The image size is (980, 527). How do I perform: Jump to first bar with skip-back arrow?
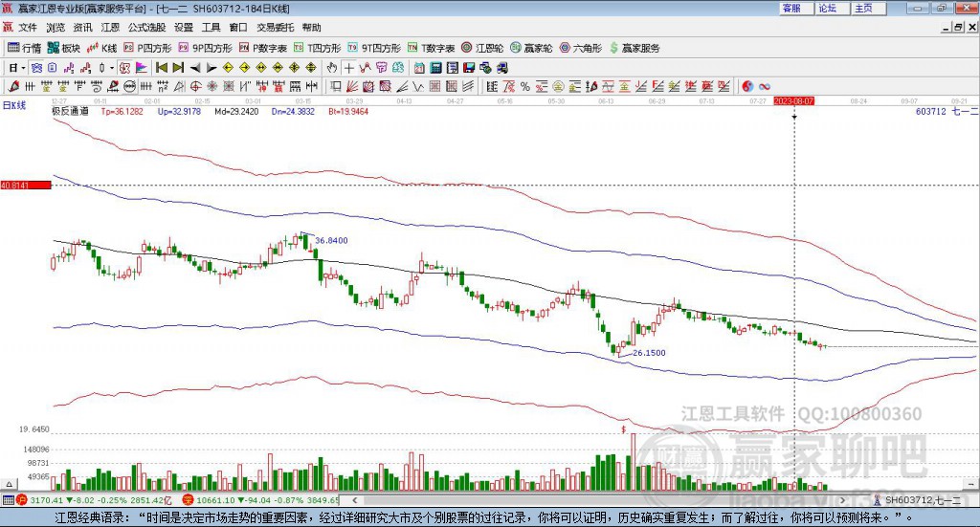(x=162, y=68)
